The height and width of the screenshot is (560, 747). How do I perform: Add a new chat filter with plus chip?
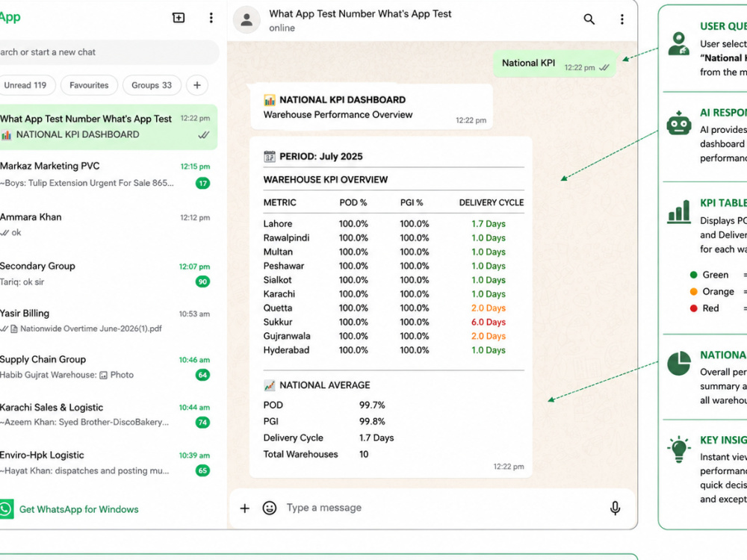click(197, 85)
